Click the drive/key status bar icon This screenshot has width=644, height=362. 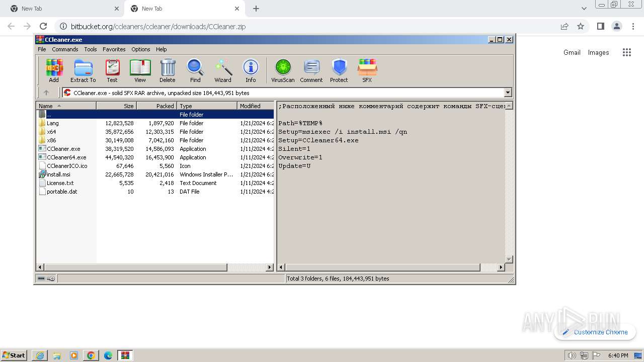[46, 279]
